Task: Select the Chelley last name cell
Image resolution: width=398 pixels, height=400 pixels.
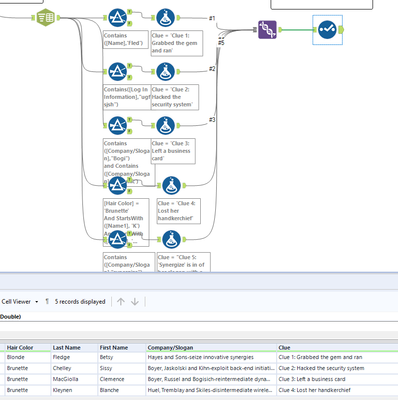Action: click(74, 368)
